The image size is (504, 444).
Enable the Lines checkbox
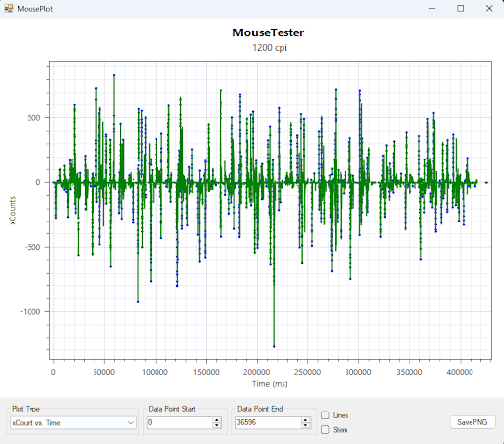pos(325,415)
